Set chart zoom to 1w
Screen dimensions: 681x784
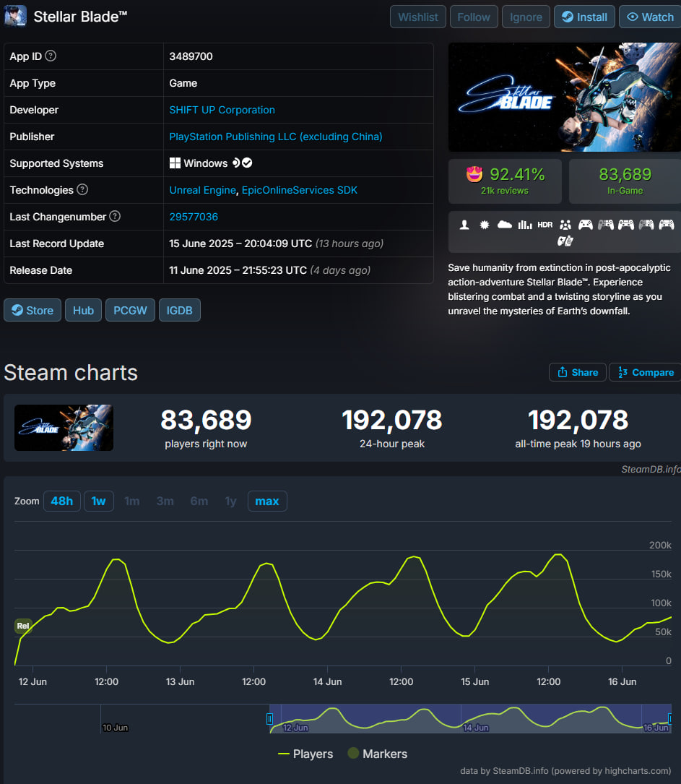99,501
